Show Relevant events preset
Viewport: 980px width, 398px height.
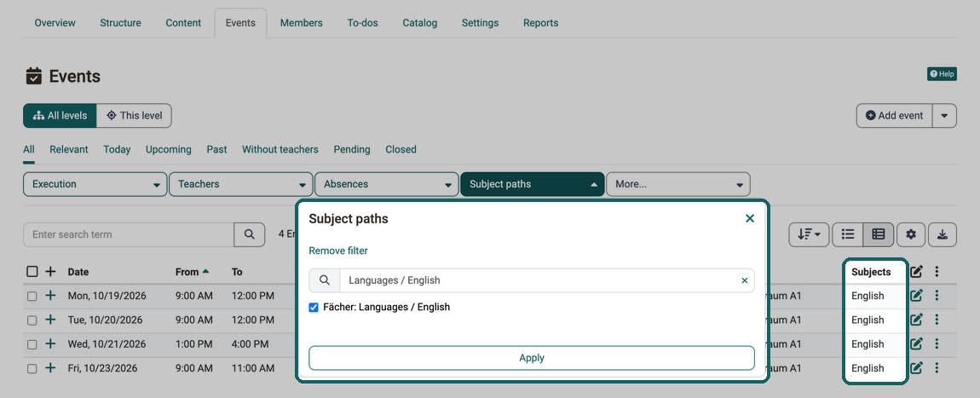(69, 149)
